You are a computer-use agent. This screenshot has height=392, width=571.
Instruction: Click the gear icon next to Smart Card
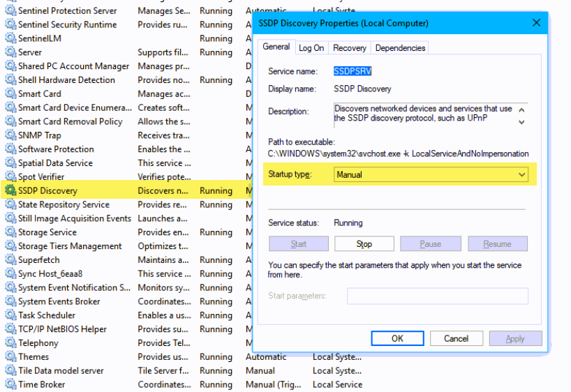pyautogui.click(x=10, y=93)
